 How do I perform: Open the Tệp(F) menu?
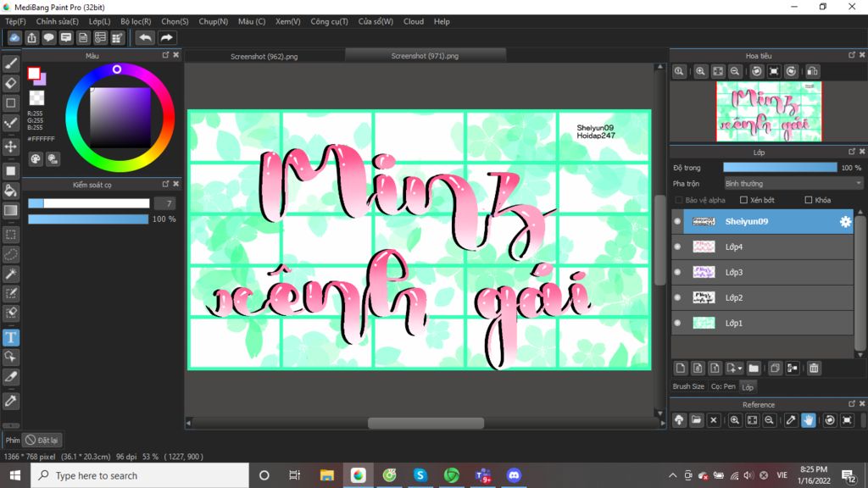tap(15, 21)
